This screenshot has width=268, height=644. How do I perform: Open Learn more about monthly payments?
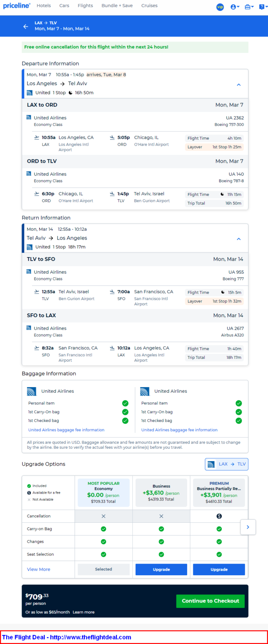(x=84, y=612)
